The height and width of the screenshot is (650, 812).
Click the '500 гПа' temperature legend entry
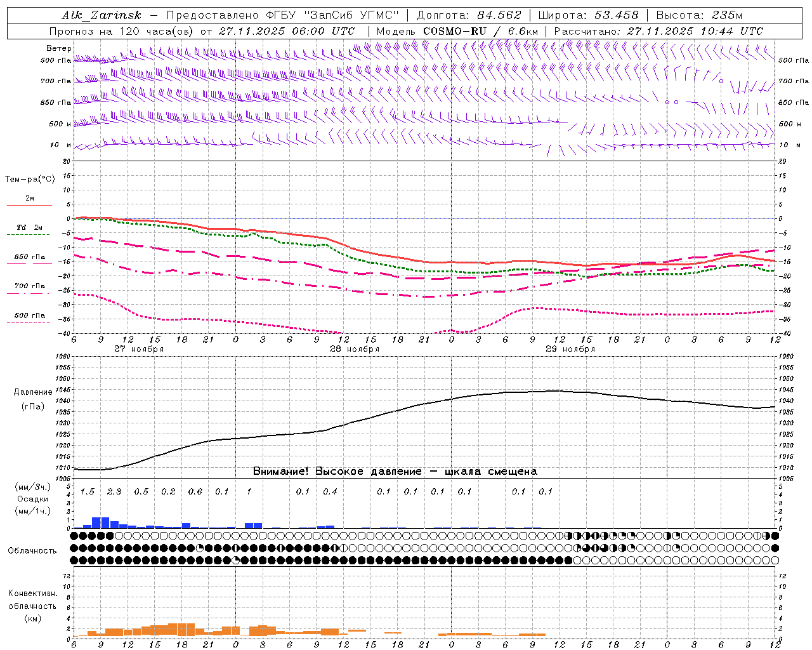(30, 315)
